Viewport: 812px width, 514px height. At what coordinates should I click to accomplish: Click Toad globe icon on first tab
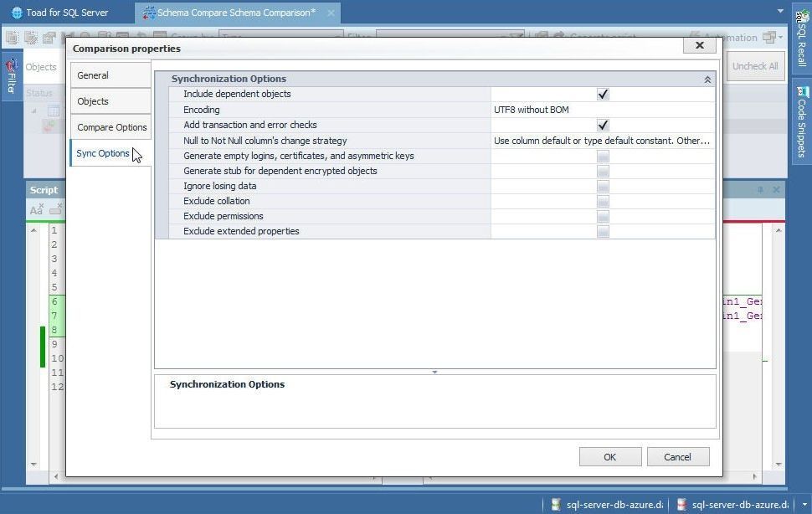pos(17,13)
